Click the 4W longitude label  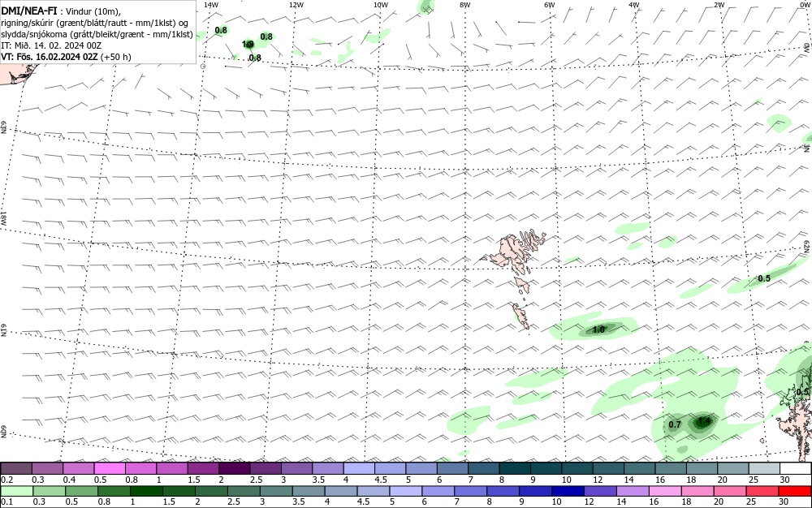tap(634, 5)
